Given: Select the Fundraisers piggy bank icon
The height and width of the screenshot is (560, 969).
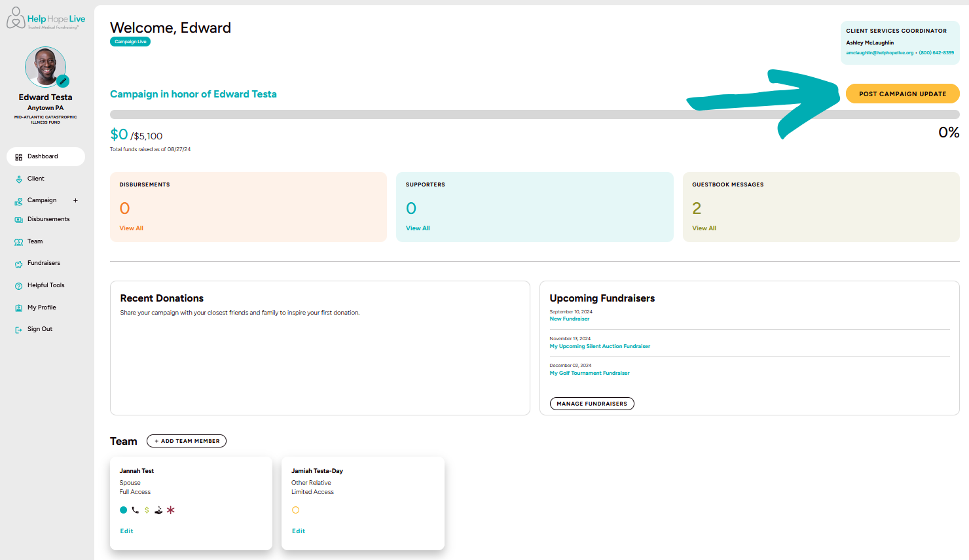Looking at the screenshot, I should coord(18,263).
